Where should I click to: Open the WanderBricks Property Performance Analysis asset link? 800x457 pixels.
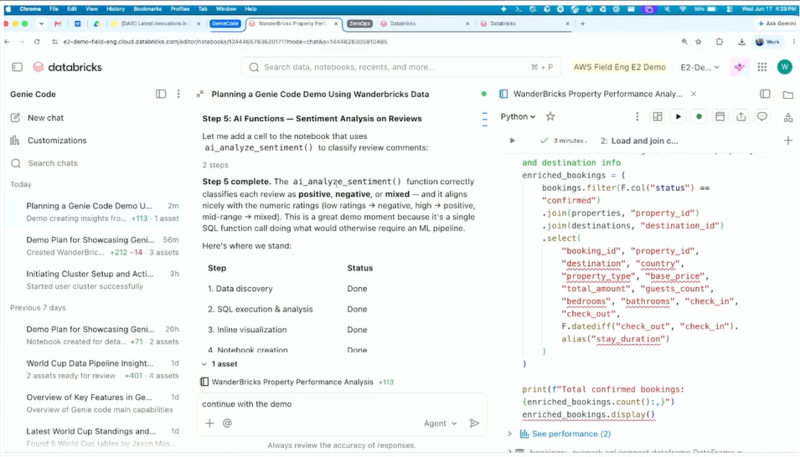pyautogui.click(x=292, y=382)
